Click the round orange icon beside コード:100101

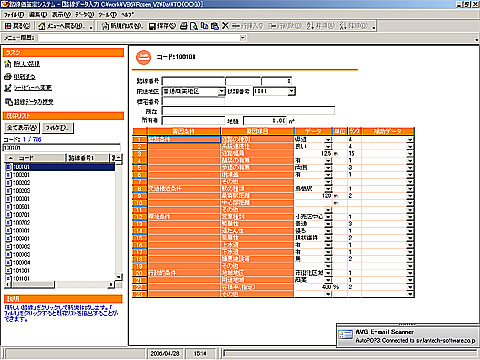coord(144,57)
